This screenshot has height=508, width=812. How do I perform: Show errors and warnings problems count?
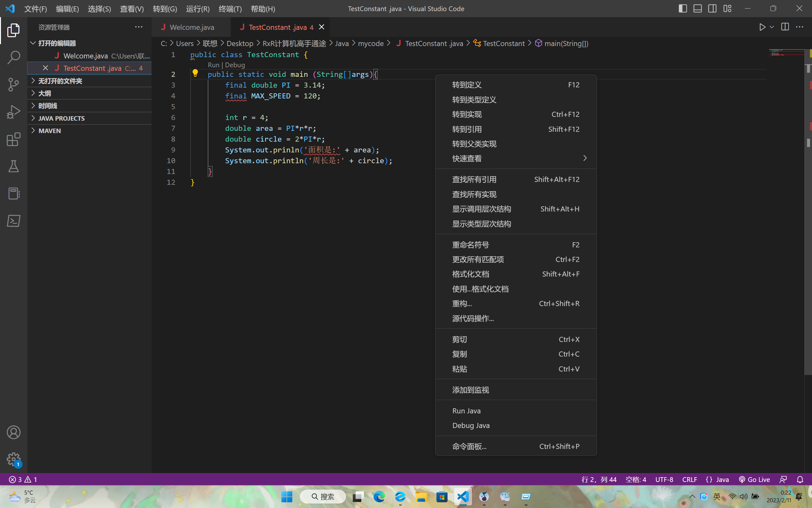pos(23,479)
